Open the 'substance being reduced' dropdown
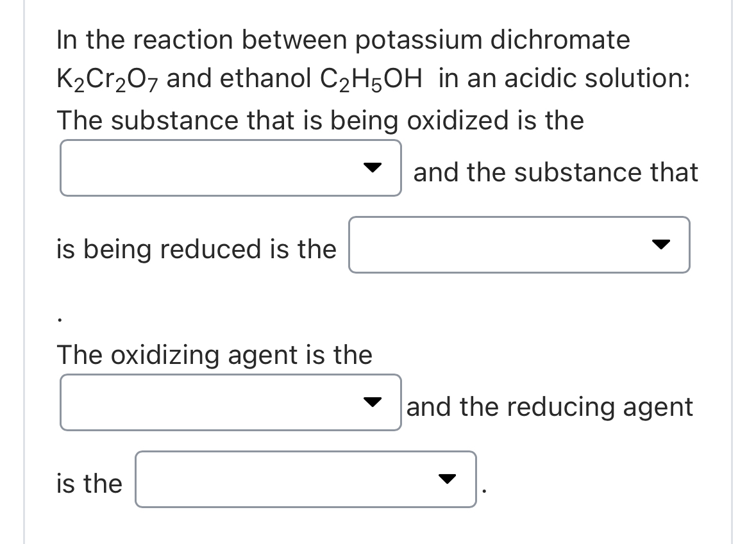Viewport: 756px width, 544px height. point(519,245)
